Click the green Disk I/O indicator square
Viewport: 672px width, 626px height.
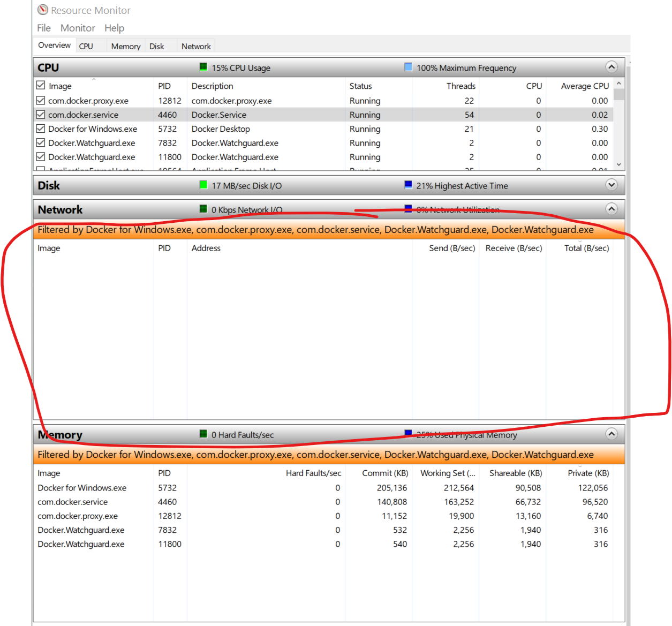tap(203, 185)
